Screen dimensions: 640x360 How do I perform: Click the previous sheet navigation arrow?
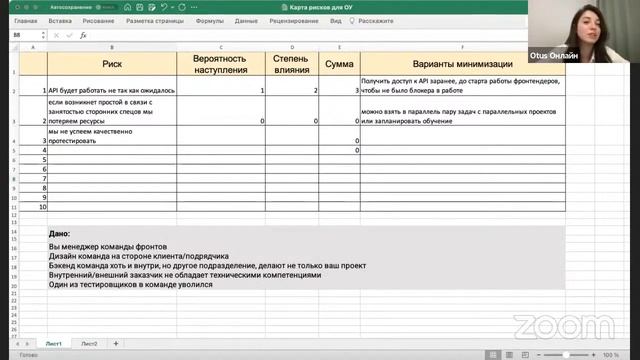pyautogui.click(x=18, y=344)
